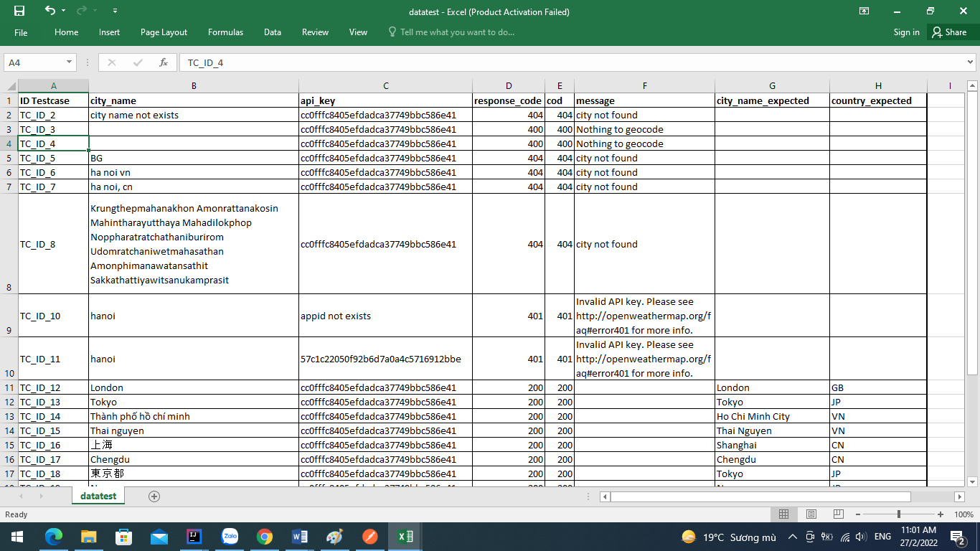Zoom out with the minus button
The height and width of the screenshot is (551, 980).
pyautogui.click(x=857, y=514)
